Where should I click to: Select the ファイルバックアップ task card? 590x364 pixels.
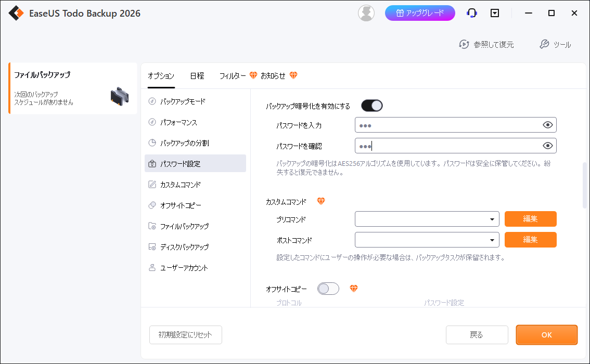pyautogui.click(x=73, y=88)
